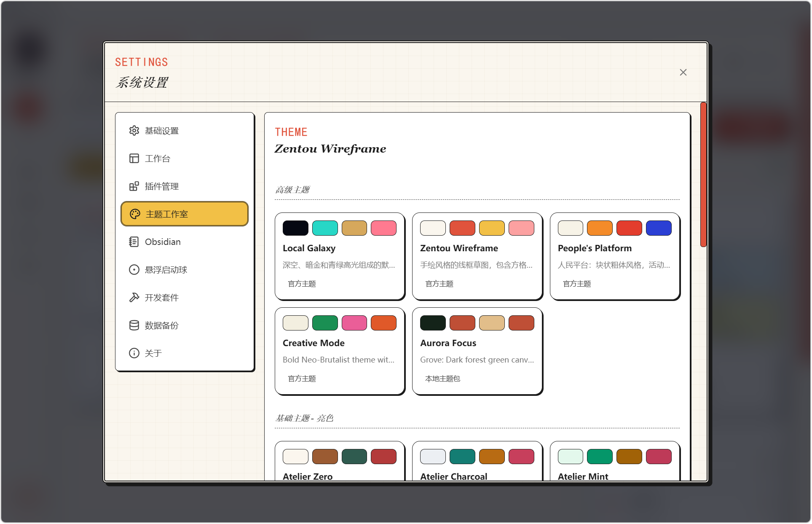Viewport: 812px width, 524px height.
Task: Click the orange swatch in People's Platform
Action: (x=600, y=228)
